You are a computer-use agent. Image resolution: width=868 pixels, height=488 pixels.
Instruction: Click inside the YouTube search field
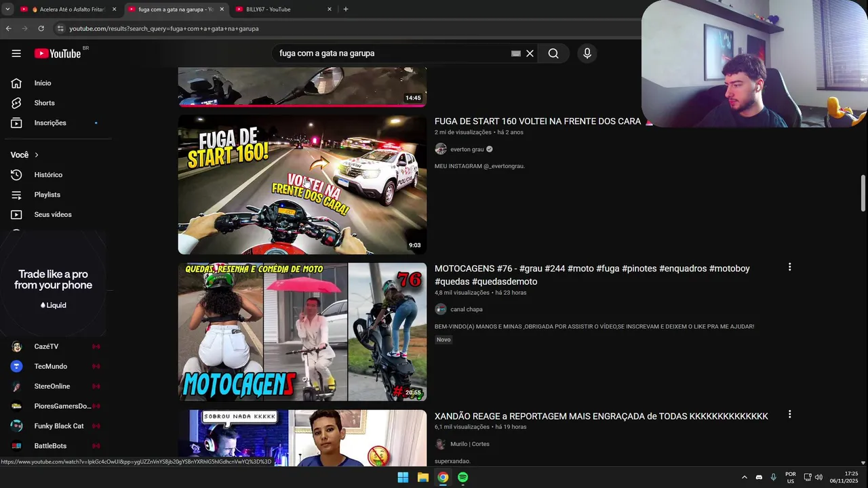[390, 54]
